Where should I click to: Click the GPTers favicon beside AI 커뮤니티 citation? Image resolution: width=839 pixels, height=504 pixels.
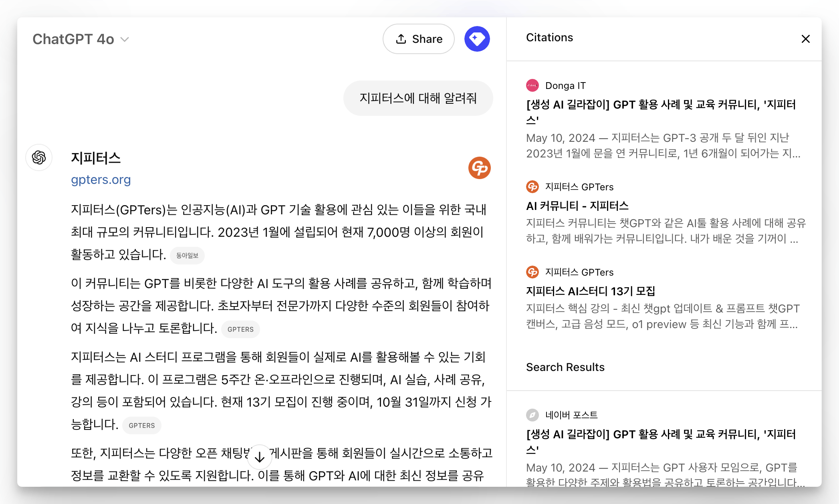pyautogui.click(x=532, y=187)
